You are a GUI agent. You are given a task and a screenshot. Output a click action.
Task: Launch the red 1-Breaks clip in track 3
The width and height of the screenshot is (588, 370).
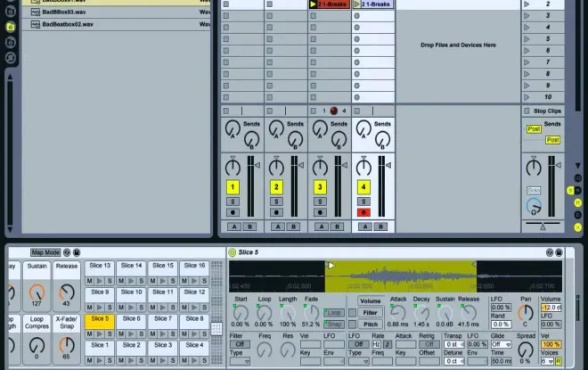pyautogui.click(x=313, y=4)
